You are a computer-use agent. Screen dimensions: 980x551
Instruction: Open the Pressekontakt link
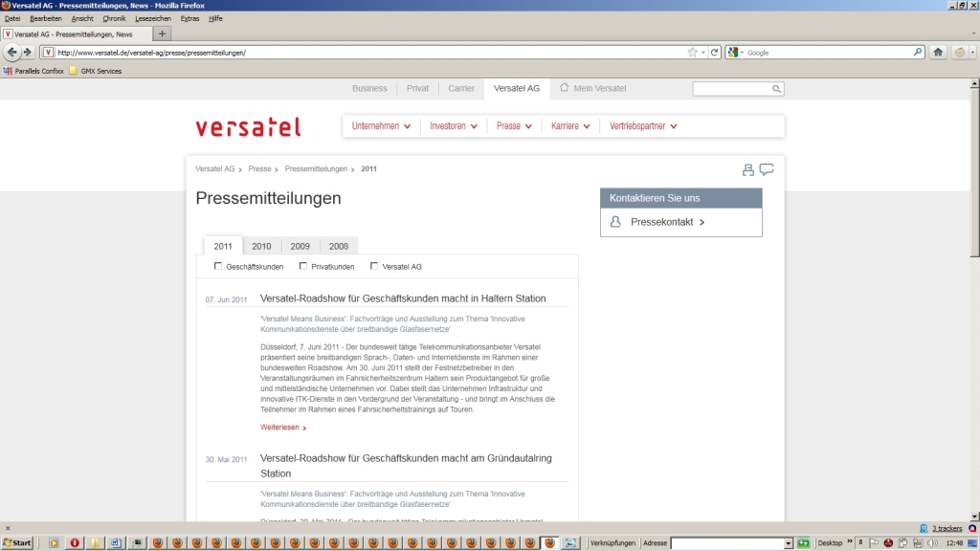(667, 222)
